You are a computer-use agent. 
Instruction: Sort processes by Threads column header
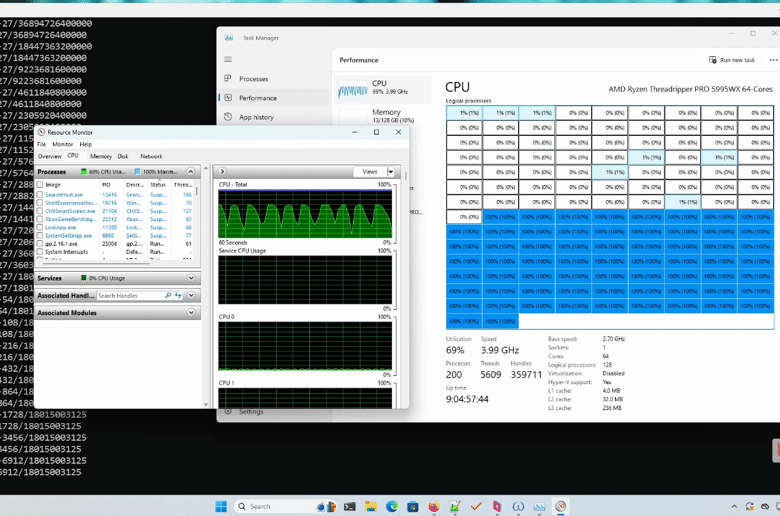coord(183,185)
